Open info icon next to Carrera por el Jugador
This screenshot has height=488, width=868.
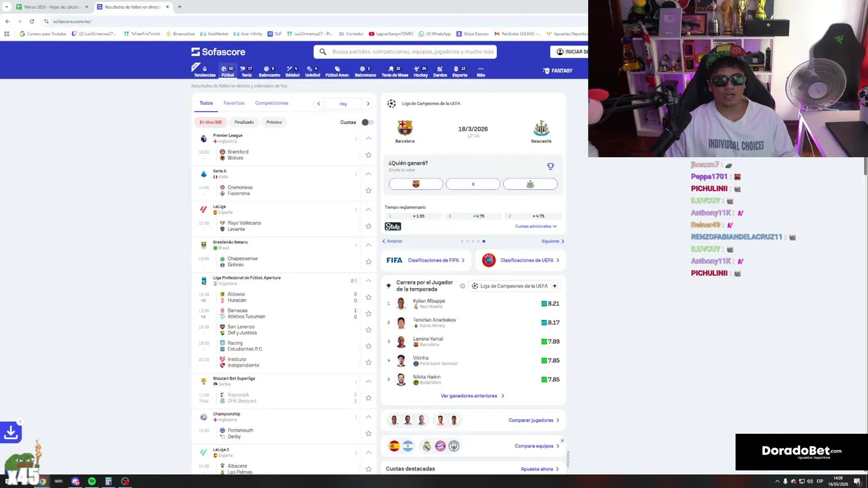(x=462, y=286)
